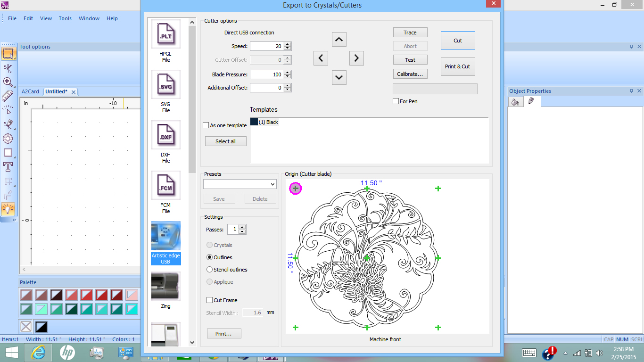
Task: Click the Print & Cut button
Action: [458, 66]
